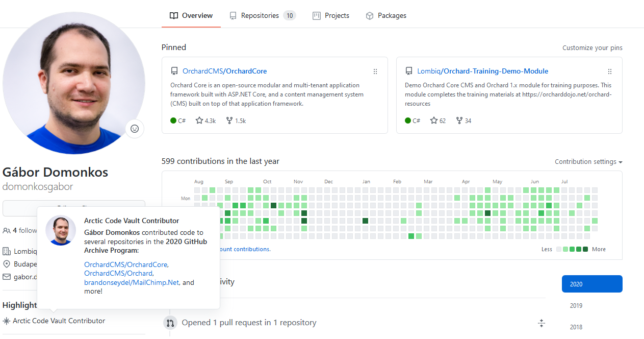View OrchardCore forks 1.5k

click(236, 121)
